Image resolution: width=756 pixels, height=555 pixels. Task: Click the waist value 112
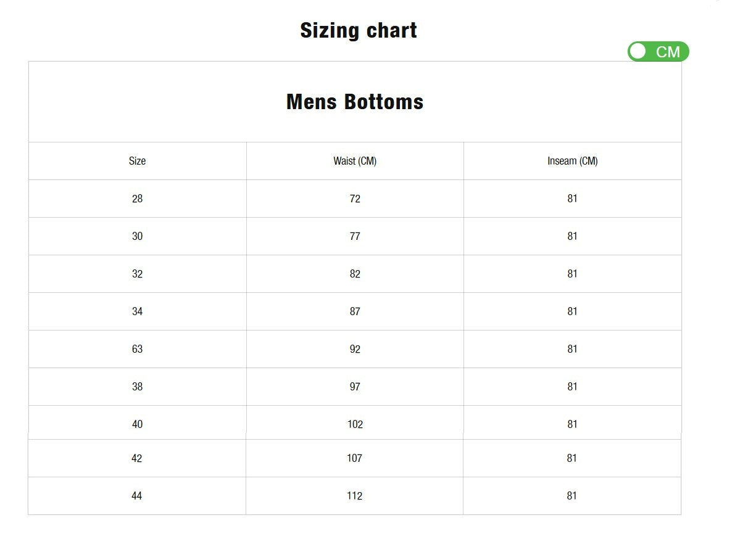click(355, 496)
